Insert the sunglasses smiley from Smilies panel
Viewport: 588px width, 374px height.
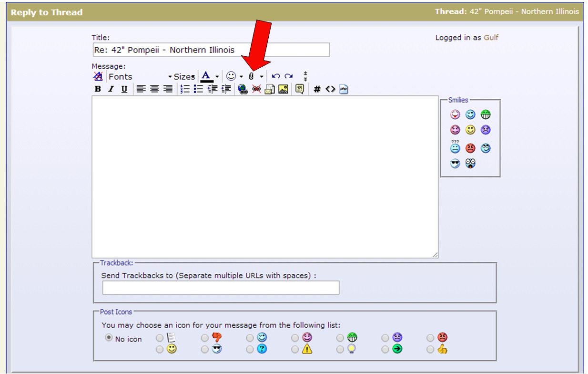[455, 164]
